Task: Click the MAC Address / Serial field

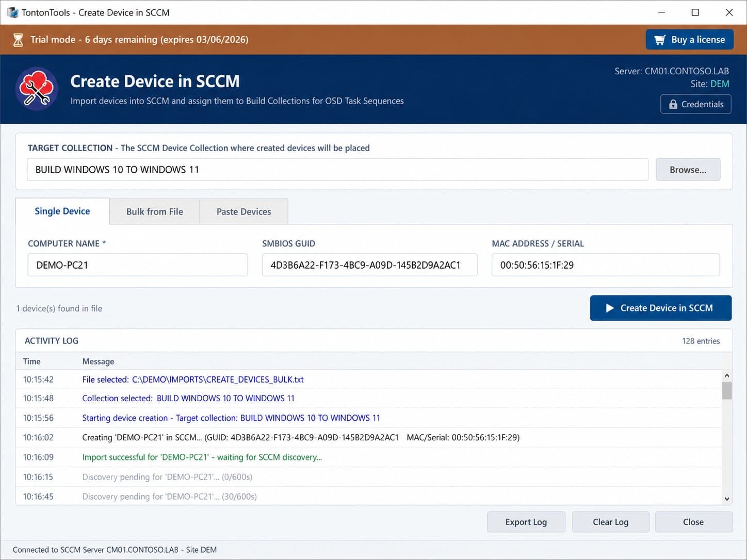Action: [606, 265]
